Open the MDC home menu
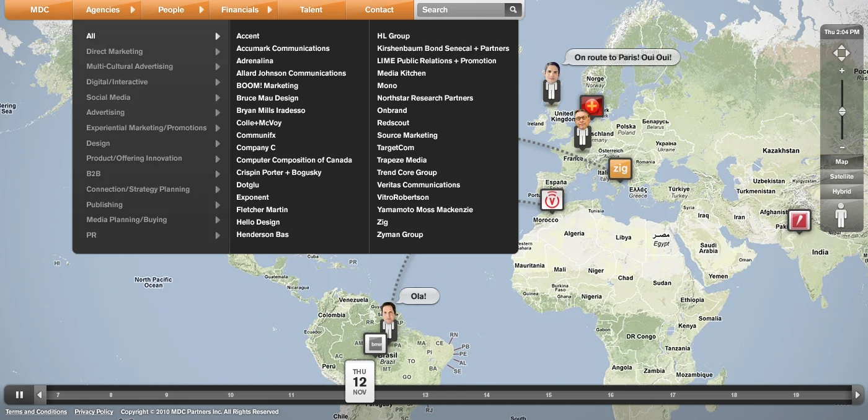This screenshot has width=868, height=420. (40, 10)
